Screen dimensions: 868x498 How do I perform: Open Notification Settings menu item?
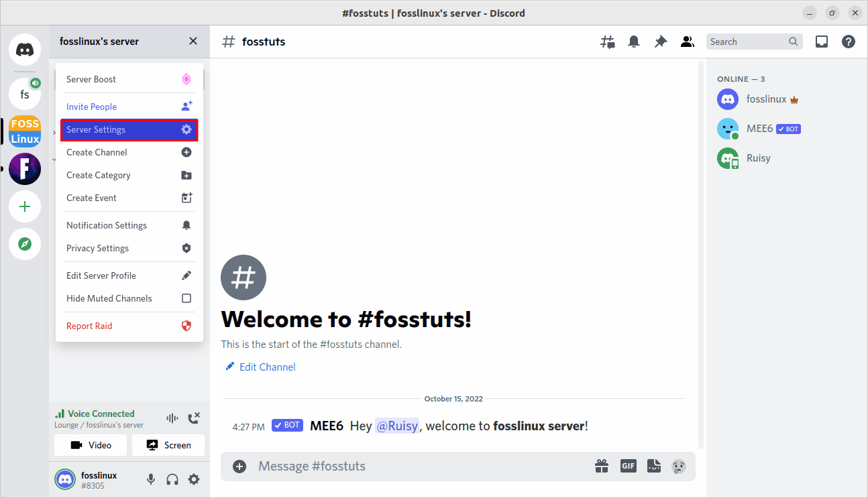tap(129, 225)
